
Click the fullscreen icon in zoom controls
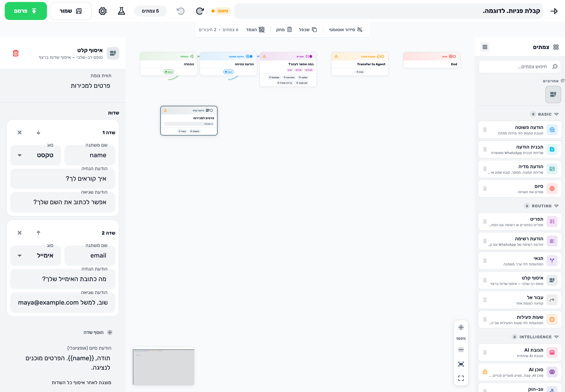[x=461, y=378]
